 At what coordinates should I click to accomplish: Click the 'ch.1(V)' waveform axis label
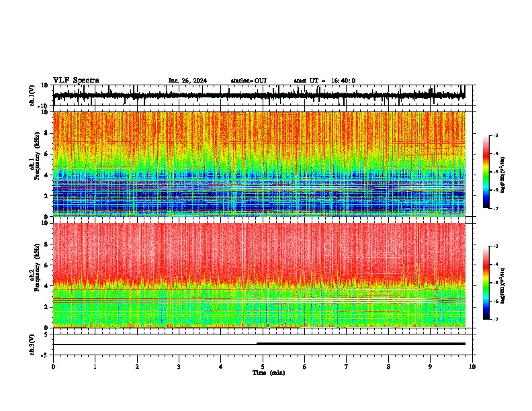click(32, 95)
